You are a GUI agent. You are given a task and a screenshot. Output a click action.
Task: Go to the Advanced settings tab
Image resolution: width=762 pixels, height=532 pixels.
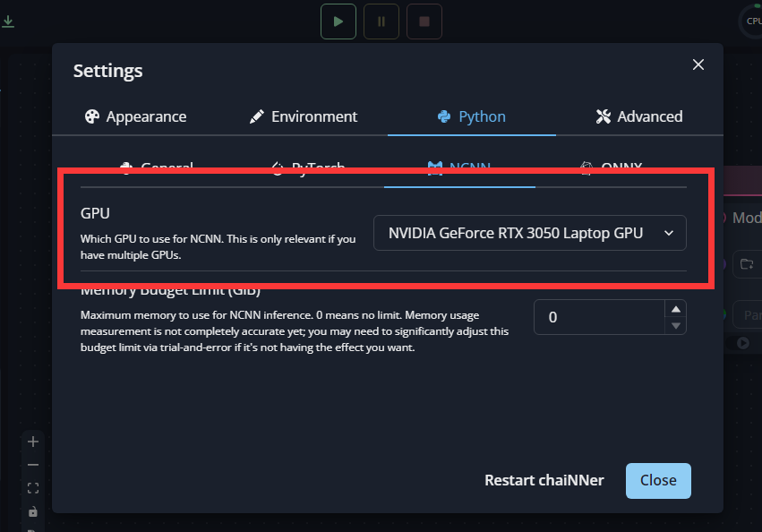tap(639, 116)
